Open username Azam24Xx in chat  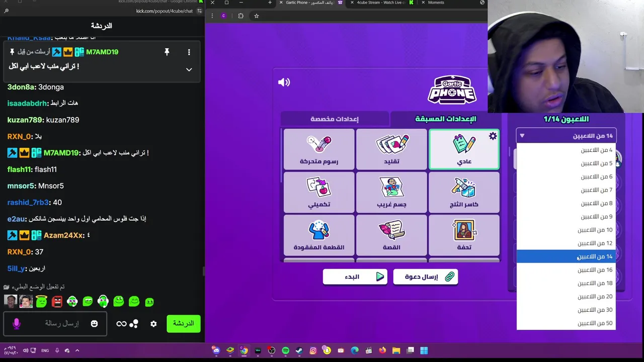coord(63,235)
